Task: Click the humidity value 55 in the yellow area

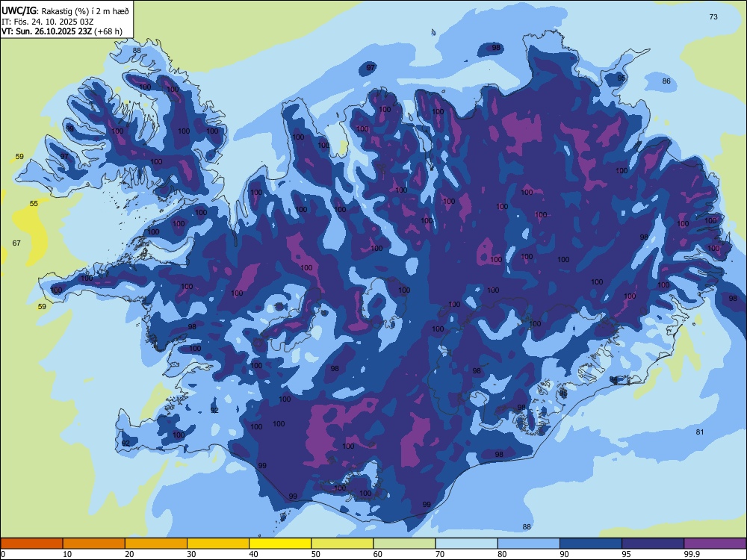Action: pyautogui.click(x=34, y=203)
